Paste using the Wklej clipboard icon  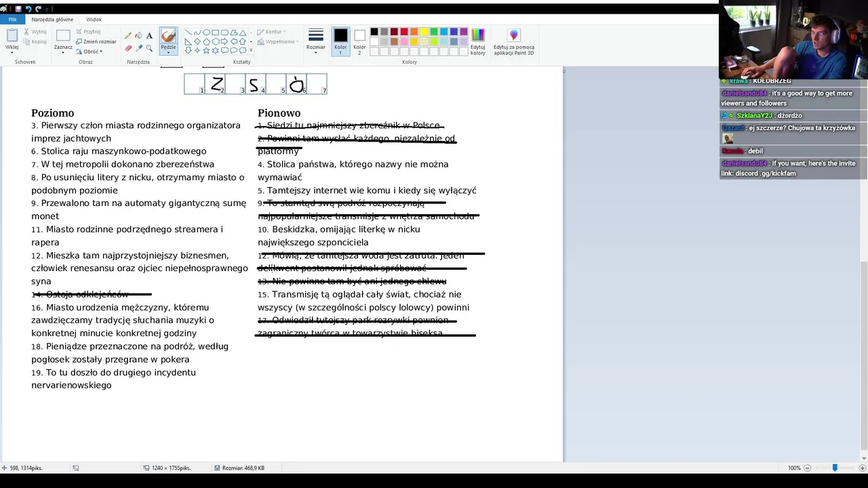12,37
